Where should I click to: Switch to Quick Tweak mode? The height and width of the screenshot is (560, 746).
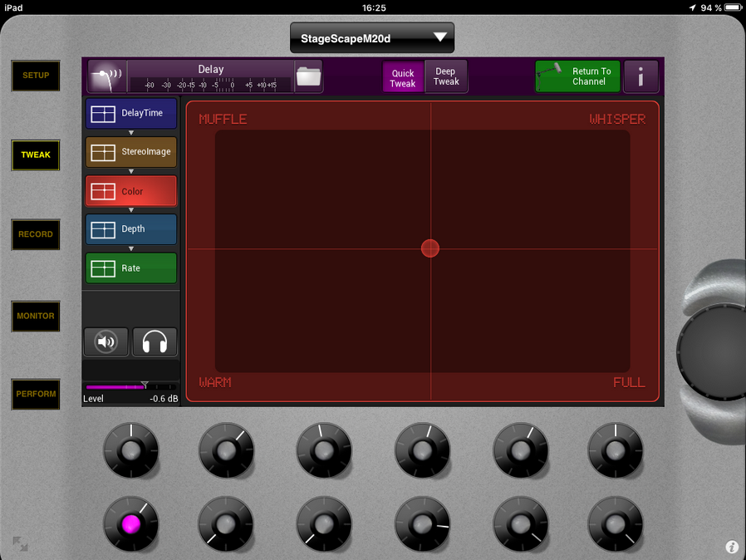pyautogui.click(x=403, y=77)
